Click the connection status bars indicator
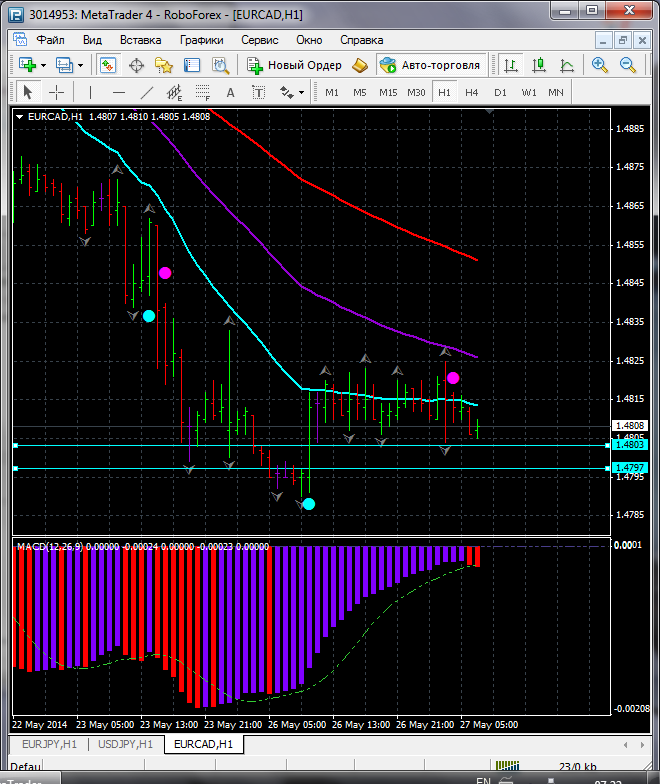Image resolution: width=660 pixels, height=784 pixels. [x=508, y=766]
